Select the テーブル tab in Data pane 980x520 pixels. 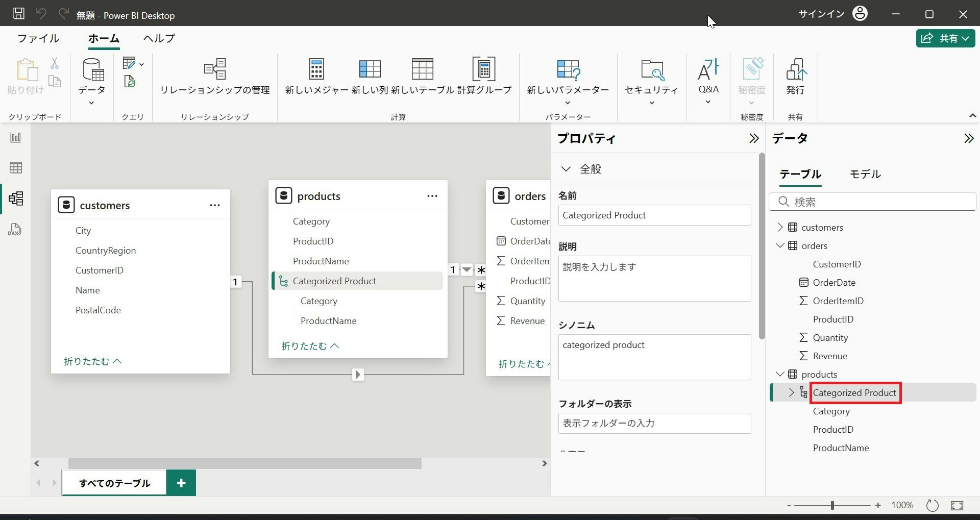point(800,174)
